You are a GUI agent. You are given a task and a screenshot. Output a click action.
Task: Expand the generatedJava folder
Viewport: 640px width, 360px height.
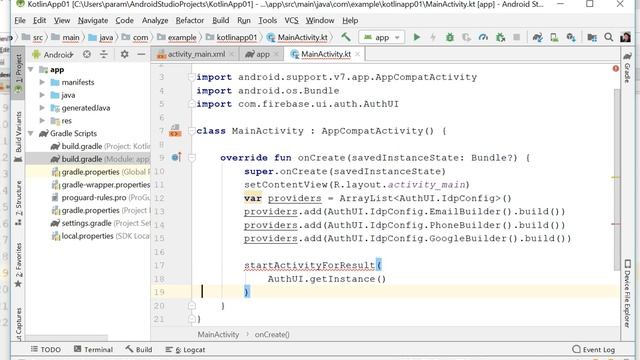pos(42,108)
